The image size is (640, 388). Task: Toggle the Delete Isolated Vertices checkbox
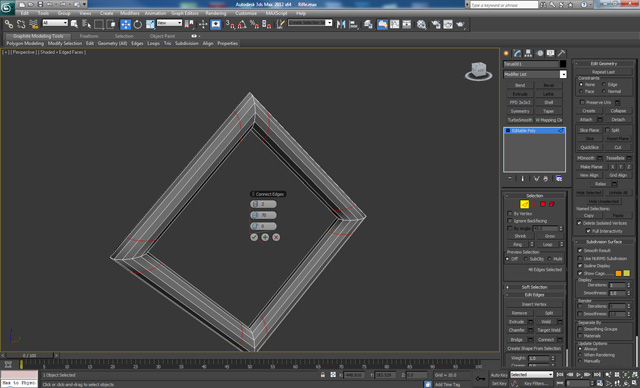pos(579,223)
